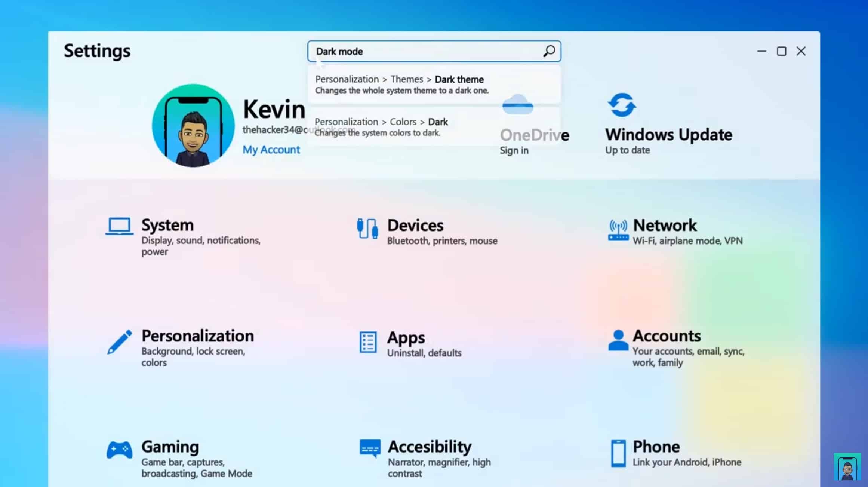This screenshot has height=487, width=868.
Task: Click the search magnifier icon
Action: coord(549,51)
